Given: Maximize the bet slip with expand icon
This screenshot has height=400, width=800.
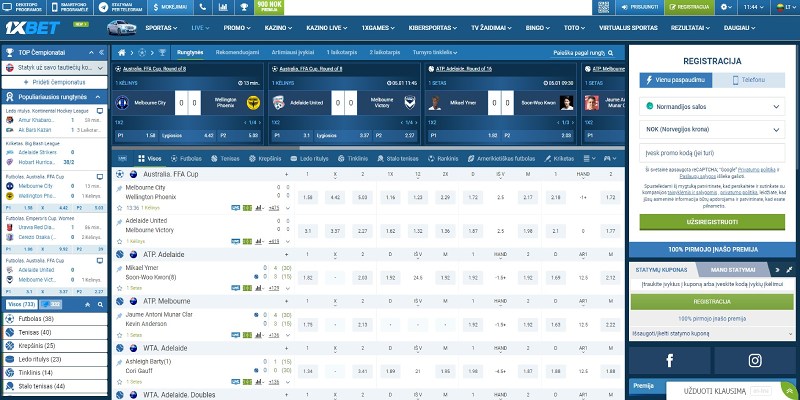Looking at the screenshot, I should coord(789,270).
